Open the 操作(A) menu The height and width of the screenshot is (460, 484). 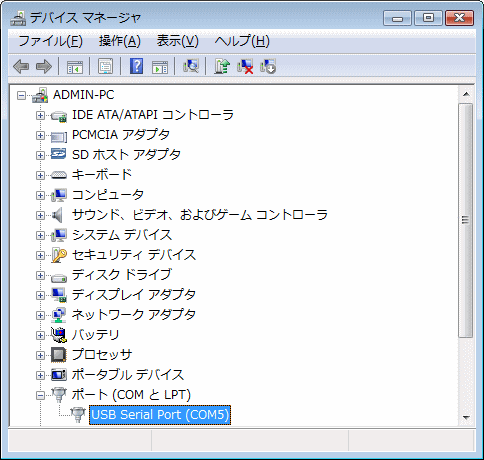[x=120, y=41]
